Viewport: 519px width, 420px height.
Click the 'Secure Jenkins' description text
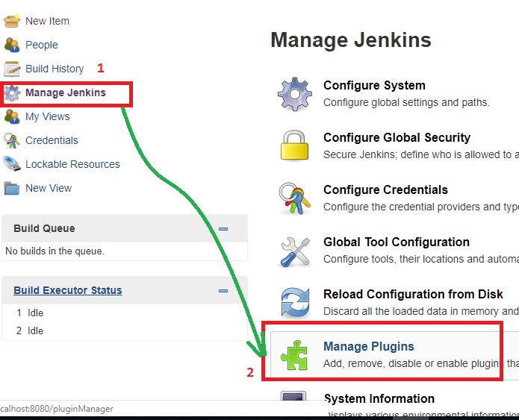click(421, 154)
